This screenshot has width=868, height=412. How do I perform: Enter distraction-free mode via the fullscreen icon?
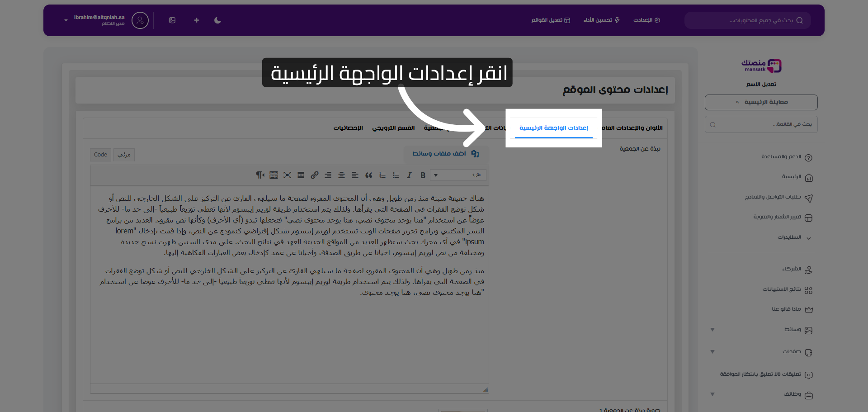[288, 175]
